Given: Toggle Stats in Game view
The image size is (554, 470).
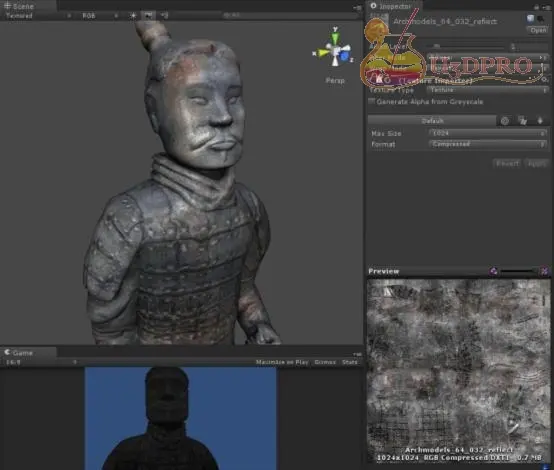Looking at the screenshot, I should pos(349,362).
